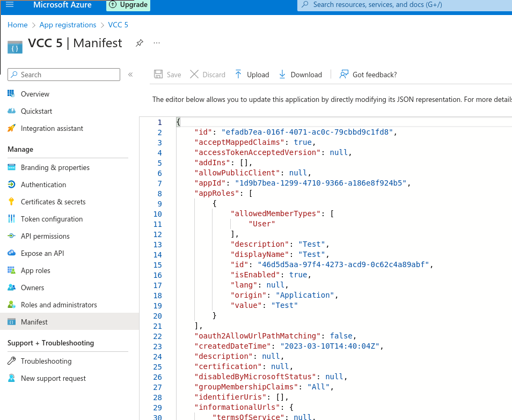This screenshot has height=420, width=512.
Task: Click the API permissions icon
Action: (11, 236)
